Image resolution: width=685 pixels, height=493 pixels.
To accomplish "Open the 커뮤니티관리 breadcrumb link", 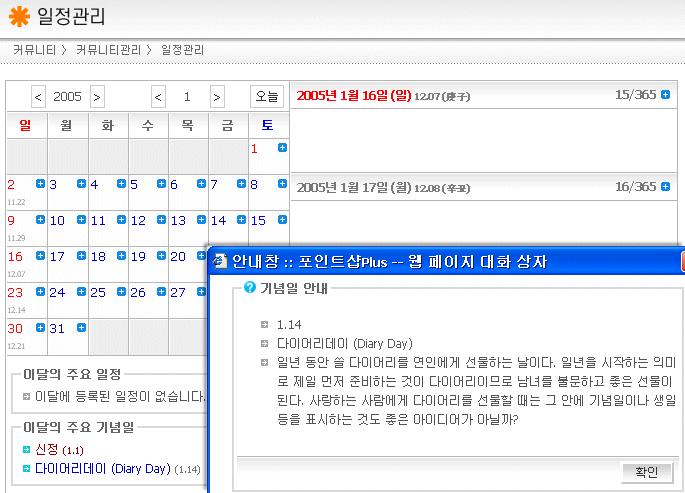I will click(108, 49).
